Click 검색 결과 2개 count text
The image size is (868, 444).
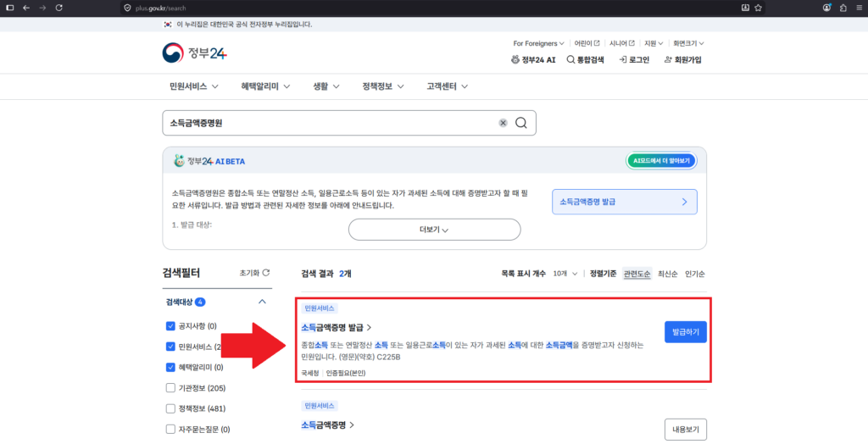(326, 274)
